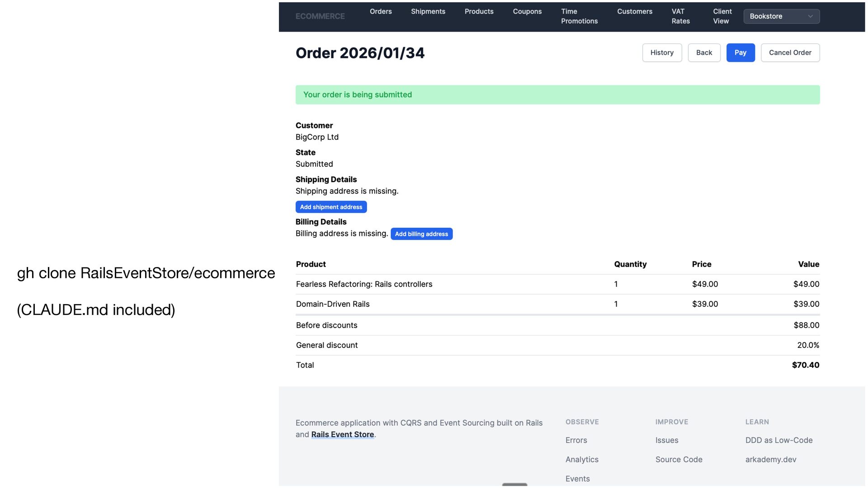Screen dimensions: 868x488
Task: Visit arkademy.dev footer link
Action: 770,460
